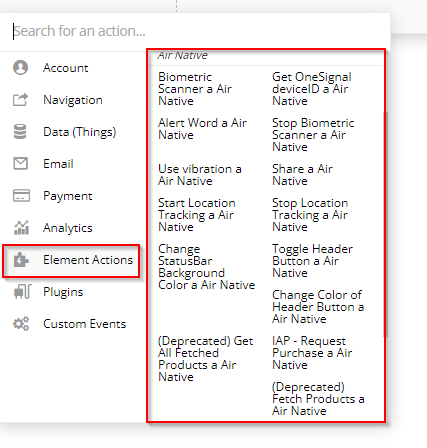Screen dimensions: 427x448
Task: Select Change StatusBar Background Color action
Action: click(x=206, y=267)
